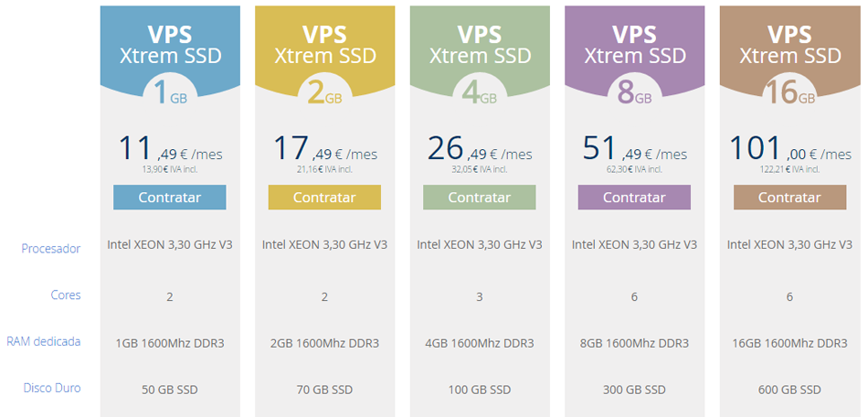Click the 2GB circle badge
Screen dimensions: 868x417
(x=324, y=93)
